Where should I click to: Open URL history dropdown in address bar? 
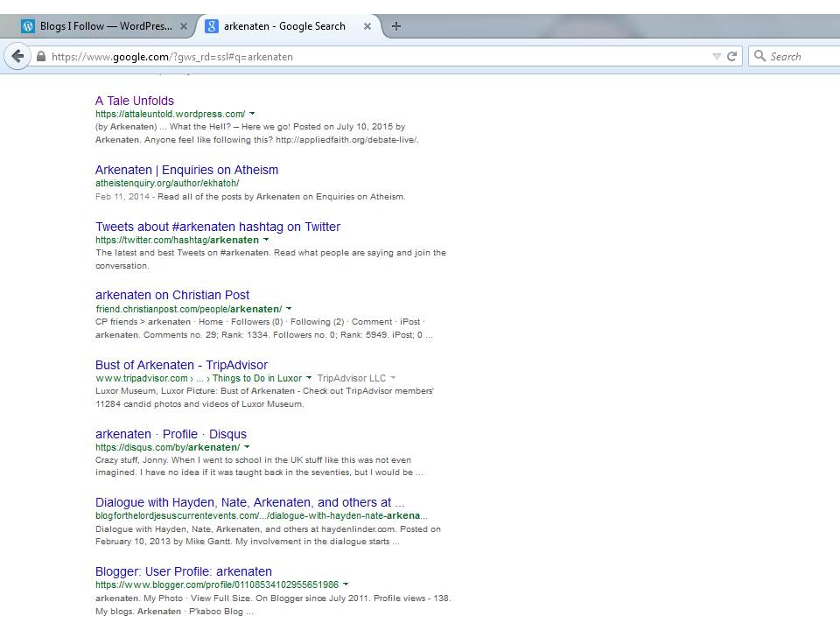(x=717, y=56)
